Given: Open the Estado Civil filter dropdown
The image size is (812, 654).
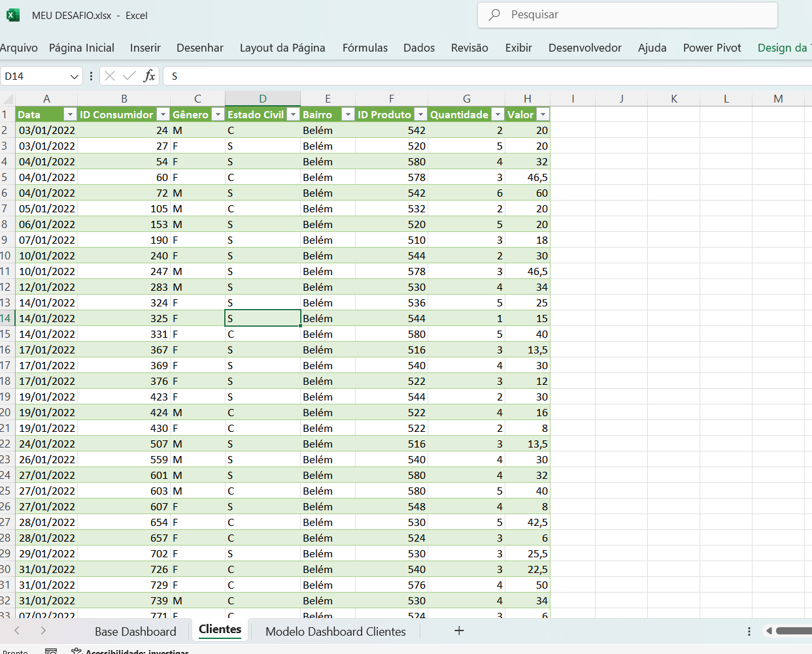Looking at the screenshot, I should tap(293, 114).
